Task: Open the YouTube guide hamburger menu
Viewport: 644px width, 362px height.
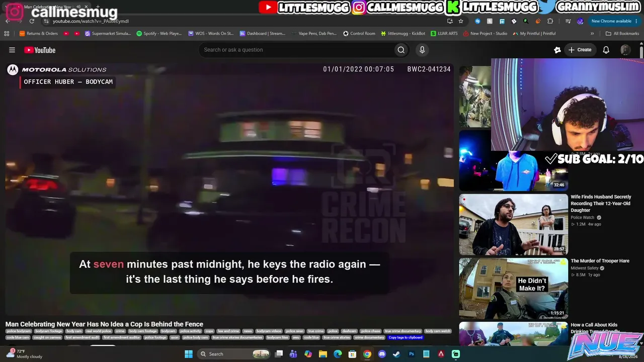Action: click(12, 50)
